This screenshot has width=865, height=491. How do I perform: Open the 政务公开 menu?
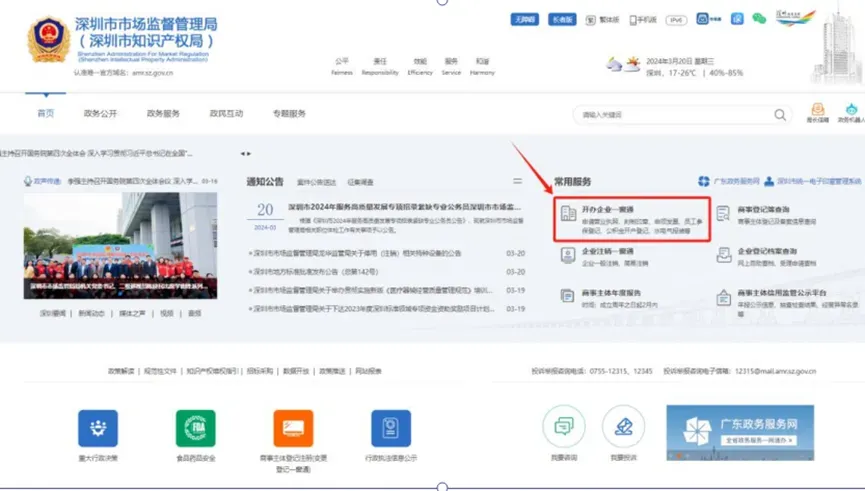(100, 113)
